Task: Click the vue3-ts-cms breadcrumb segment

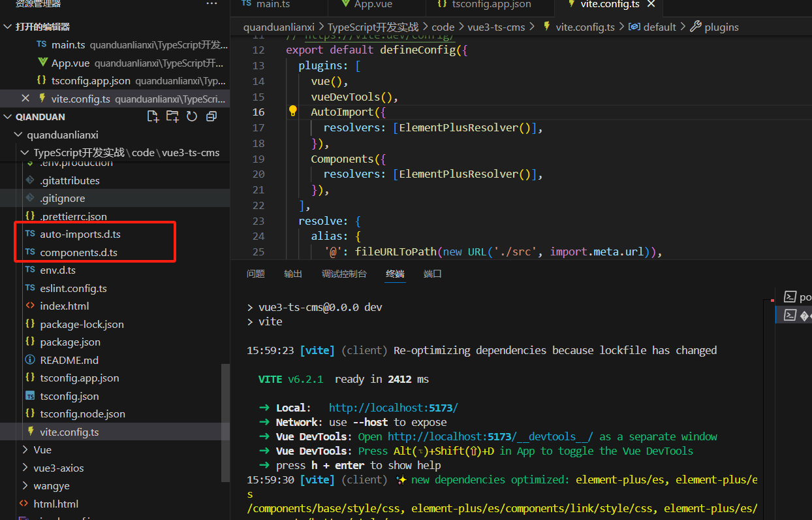Action: [x=497, y=27]
